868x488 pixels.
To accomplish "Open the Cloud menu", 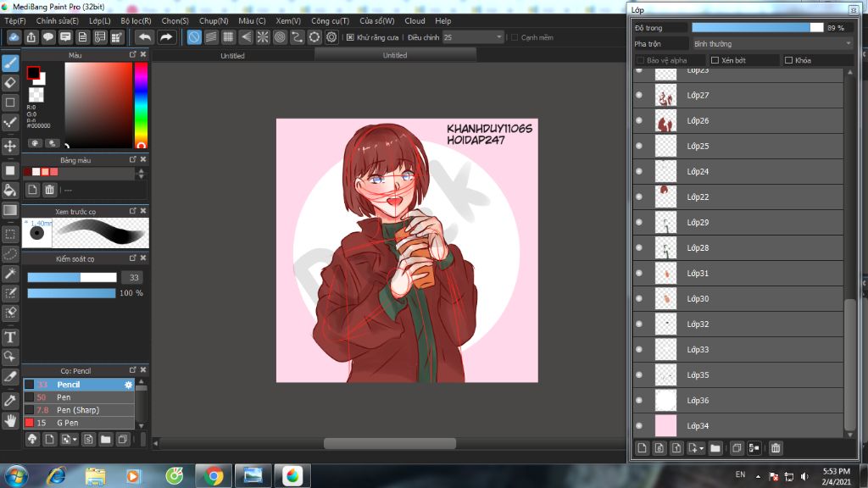I will (415, 20).
